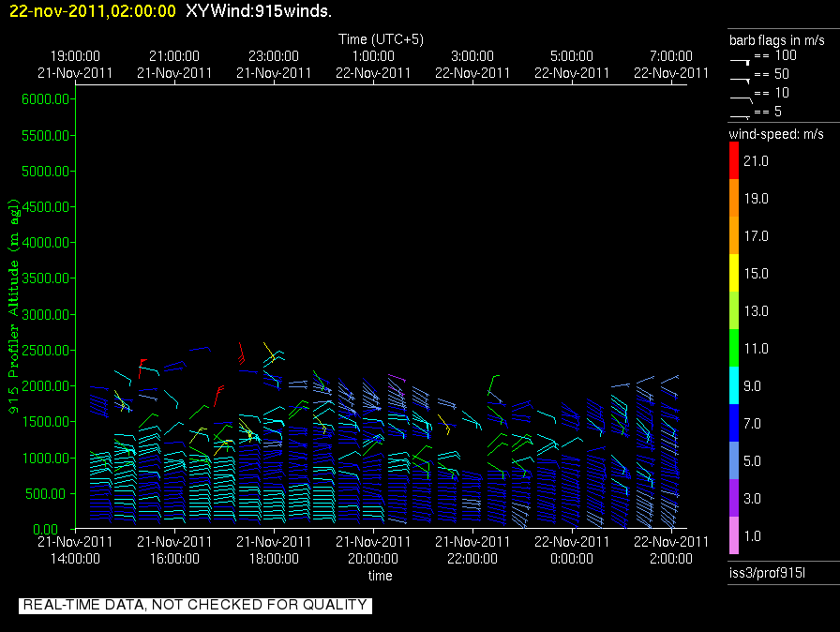The image size is (840, 632).
Task: Click the 21:00:00 21-Nov-2011 top axis label
Action: pos(174,65)
